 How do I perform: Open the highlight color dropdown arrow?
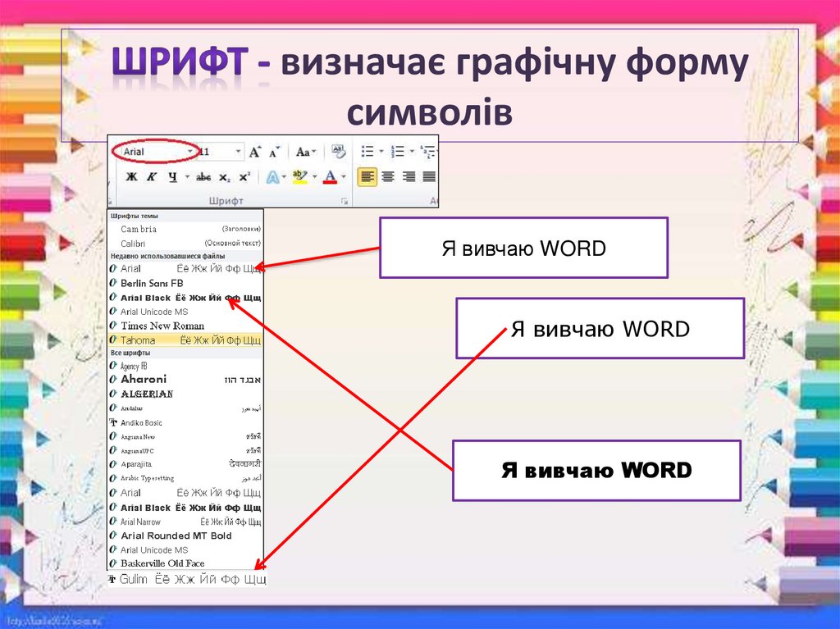[x=314, y=177]
